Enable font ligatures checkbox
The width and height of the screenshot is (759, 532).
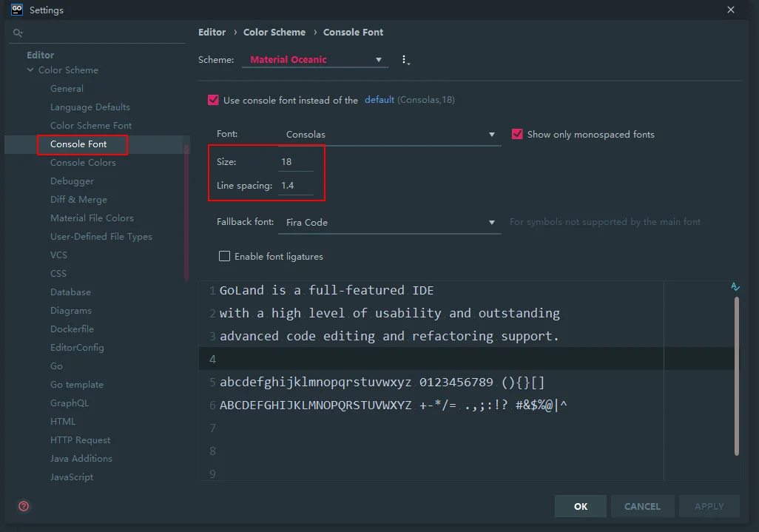point(224,256)
